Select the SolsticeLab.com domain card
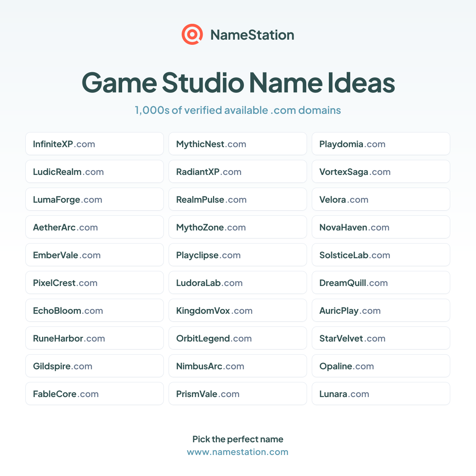Image resolution: width=476 pixels, height=476 pixels. 381,255
